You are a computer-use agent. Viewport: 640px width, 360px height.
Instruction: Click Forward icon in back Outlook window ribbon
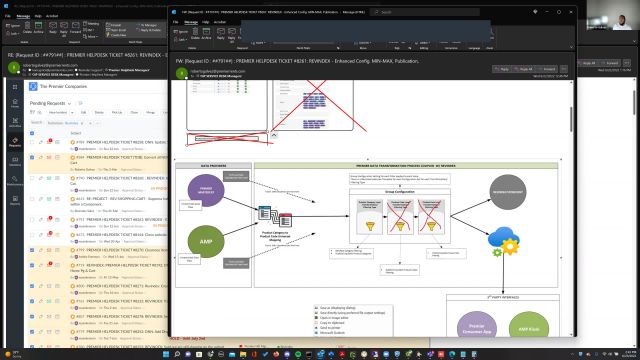pyautogui.click(x=76, y=26)
